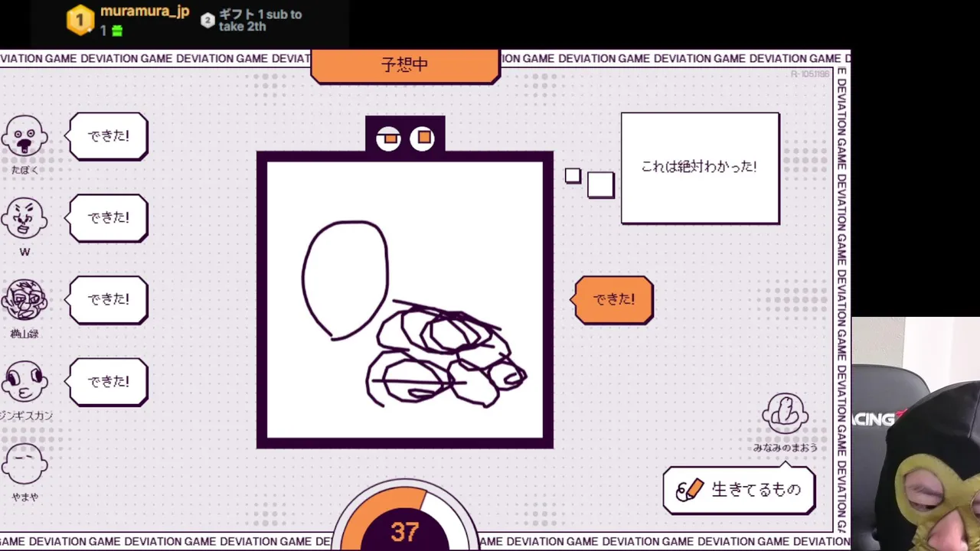The height and width of the screenshot is (551, 980).
Task: Click the grey rank 2 badge
Action: [207, 21]
